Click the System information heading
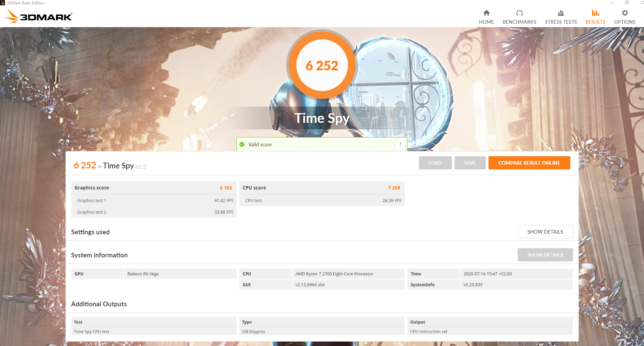This screenshot has height=346, width=644. pyautogui.click(x=99, y=255)
